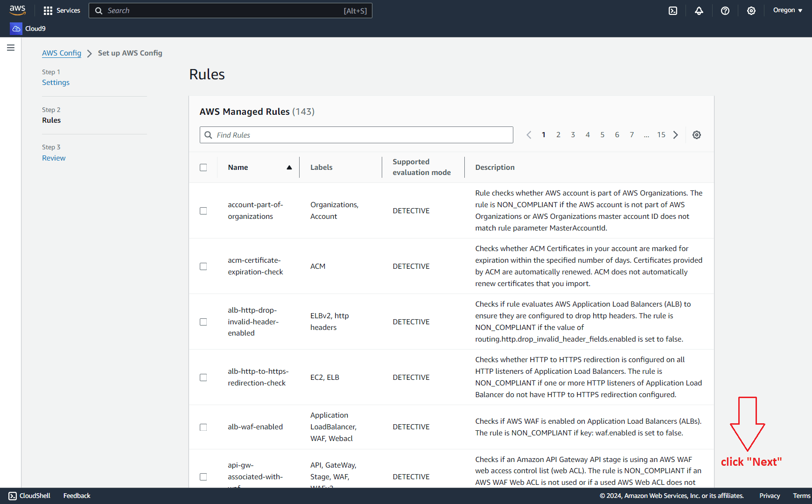Open the Oregon region dropdown
The width and height of the screenshot is (812, 504).
(x=788, y=10)
